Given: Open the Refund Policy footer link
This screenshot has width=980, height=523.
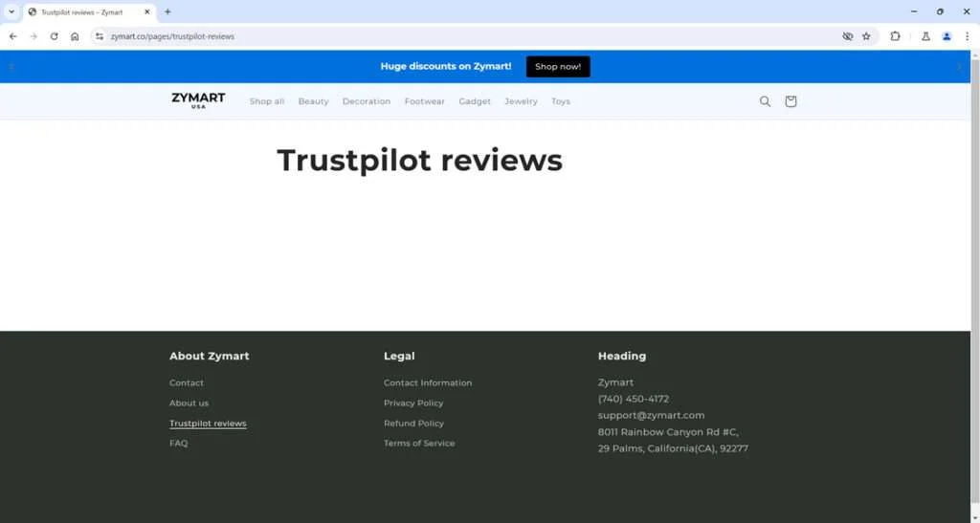Looking at the screenshot, I should [413, 424].
